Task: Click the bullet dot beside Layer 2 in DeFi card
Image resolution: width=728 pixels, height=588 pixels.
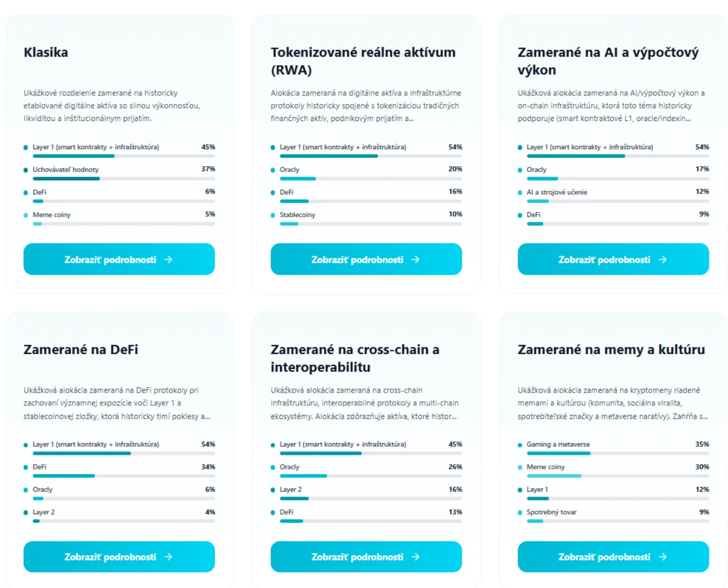Action: (x=26, y=513)
